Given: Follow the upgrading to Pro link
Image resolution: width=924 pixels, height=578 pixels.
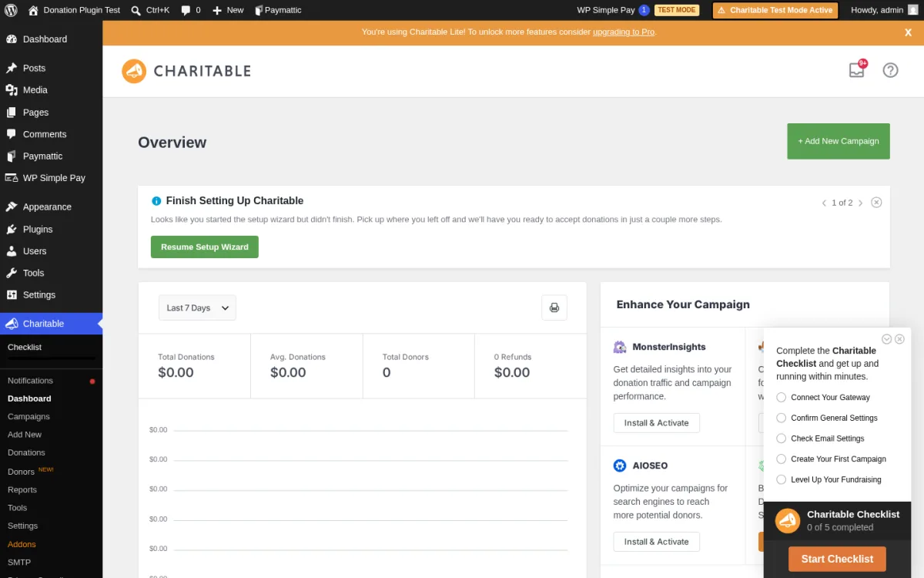Looking at the screenshot, I should pos(624,32).
